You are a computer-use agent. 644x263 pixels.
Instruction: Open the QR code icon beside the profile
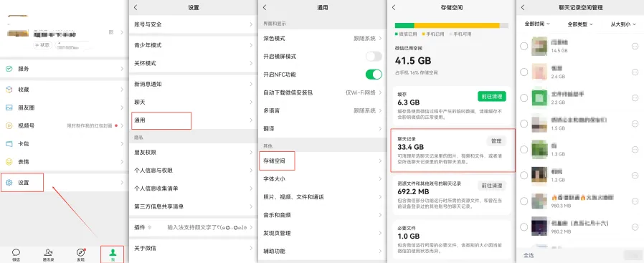pos(111,32)
